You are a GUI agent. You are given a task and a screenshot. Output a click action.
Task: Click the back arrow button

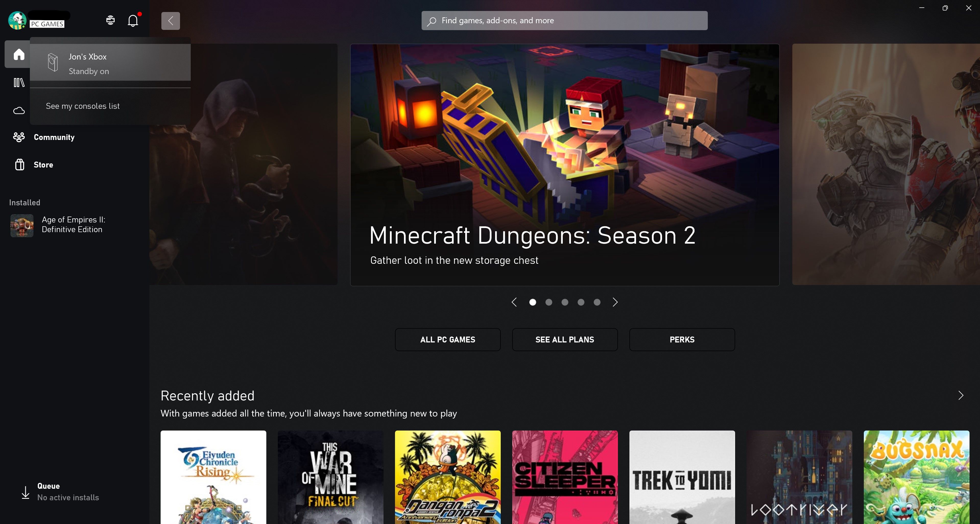170,20
